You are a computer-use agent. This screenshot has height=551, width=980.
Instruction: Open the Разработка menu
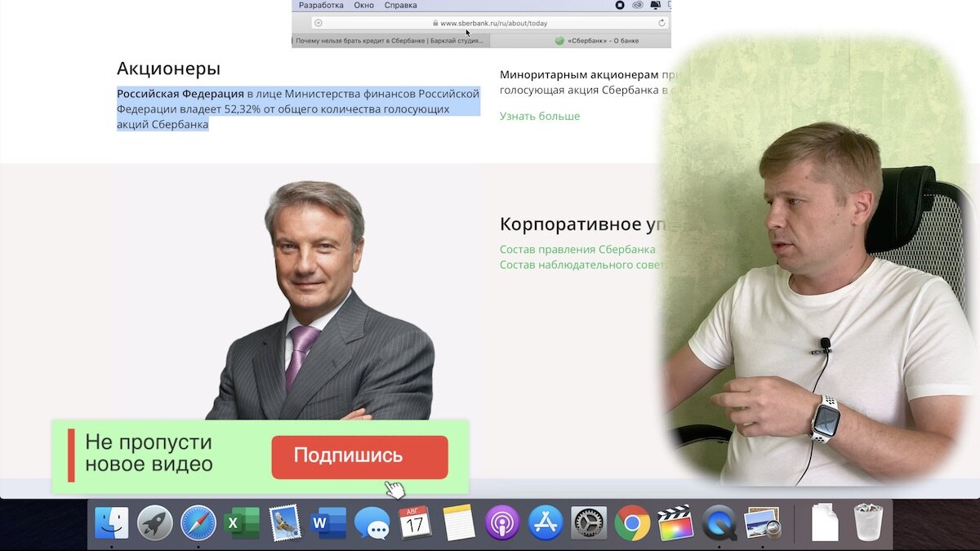[x=321, y=5]
